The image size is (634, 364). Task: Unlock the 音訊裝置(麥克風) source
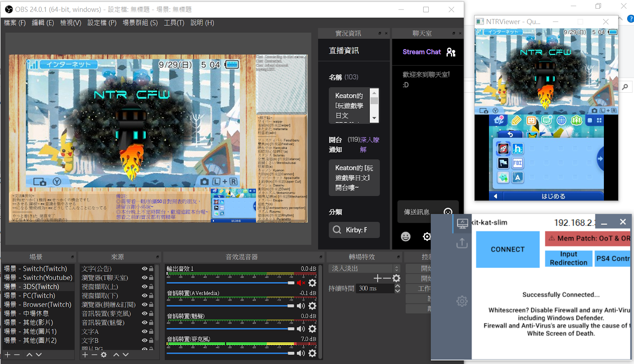(151, 313)
